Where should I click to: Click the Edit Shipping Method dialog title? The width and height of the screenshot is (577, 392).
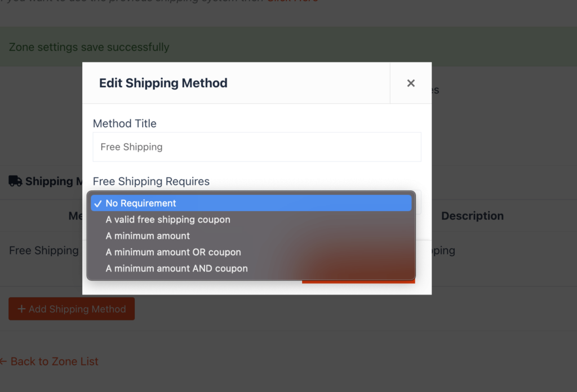pyautogui.click(x=163, y=83)
